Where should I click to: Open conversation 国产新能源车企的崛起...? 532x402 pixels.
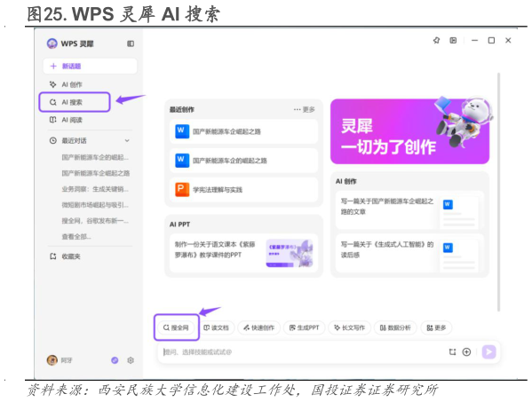click(95, 157)
